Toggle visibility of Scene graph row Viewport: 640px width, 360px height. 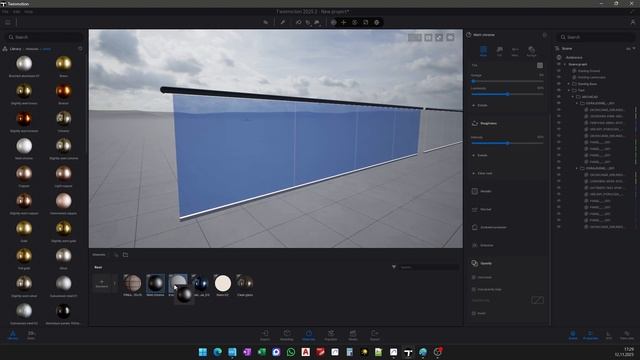click(x=558, y=64)
